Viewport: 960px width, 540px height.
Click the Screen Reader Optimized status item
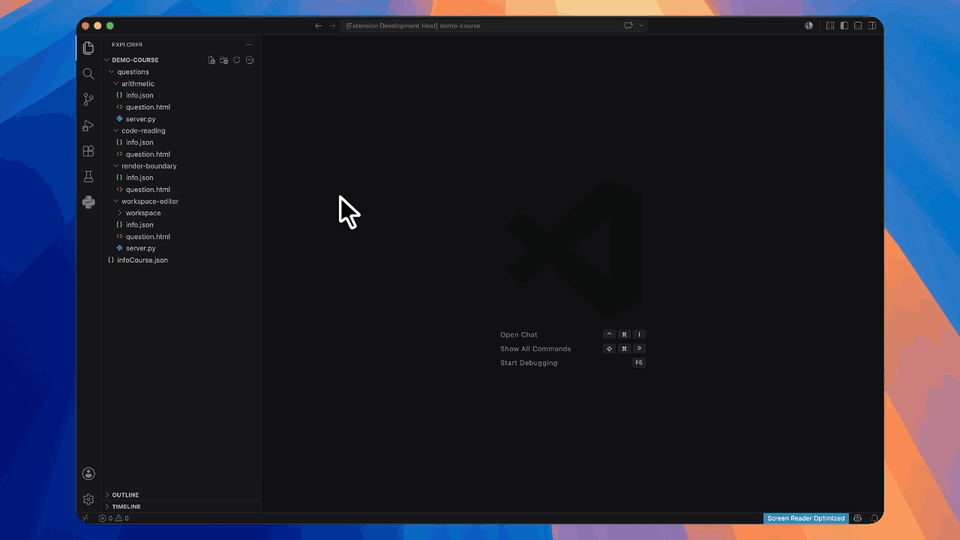[x=806, y=518]
